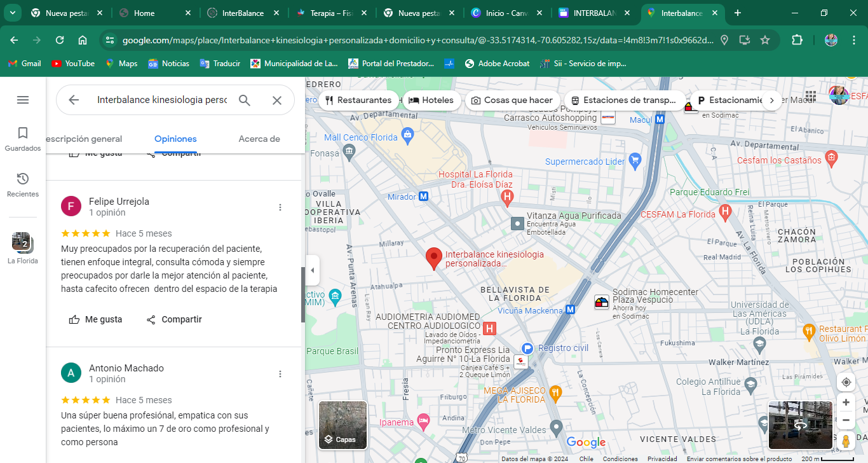Screen dimensions: 868x463
Task: Collapse the side panel arrow
Action: [x=312, y=270]
